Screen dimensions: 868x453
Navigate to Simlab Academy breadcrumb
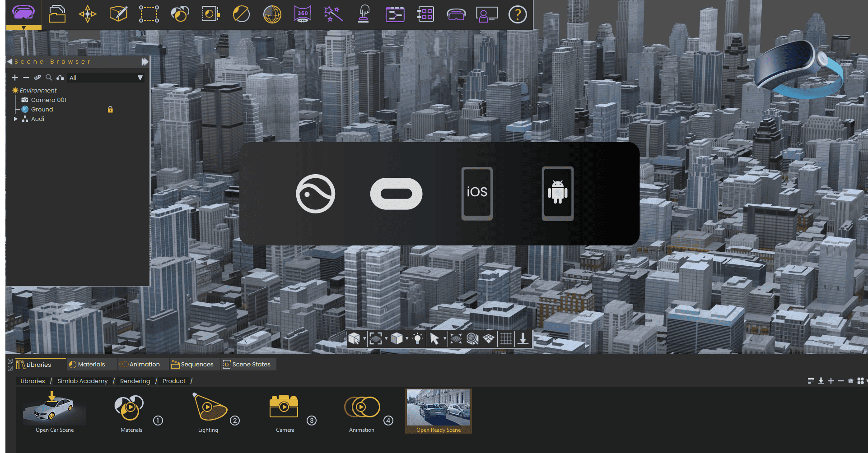(x=83, y=381)
